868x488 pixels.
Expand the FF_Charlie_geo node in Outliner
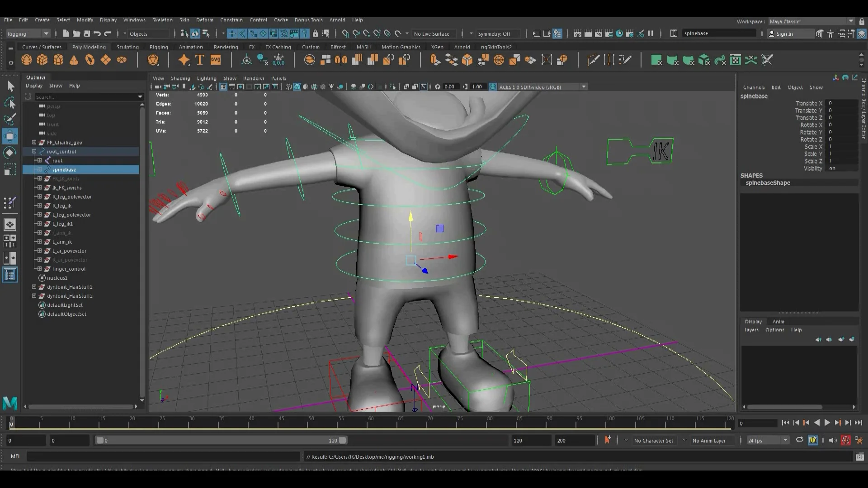pos(34,142)
